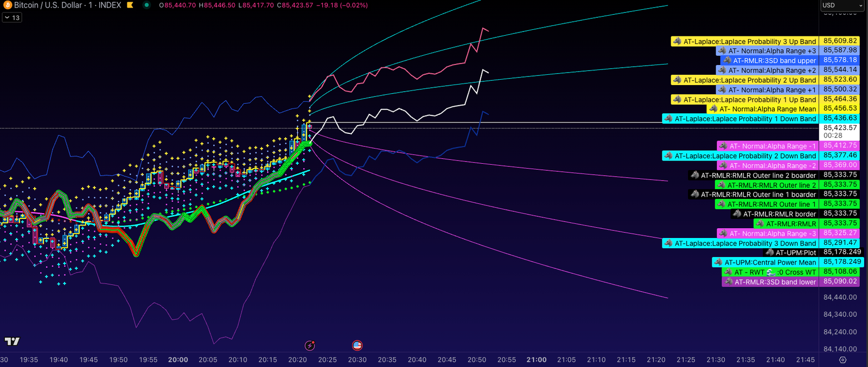Click the 85,587.98 price tag
Viewport: 868px width, 367px height.
[840, 50]
